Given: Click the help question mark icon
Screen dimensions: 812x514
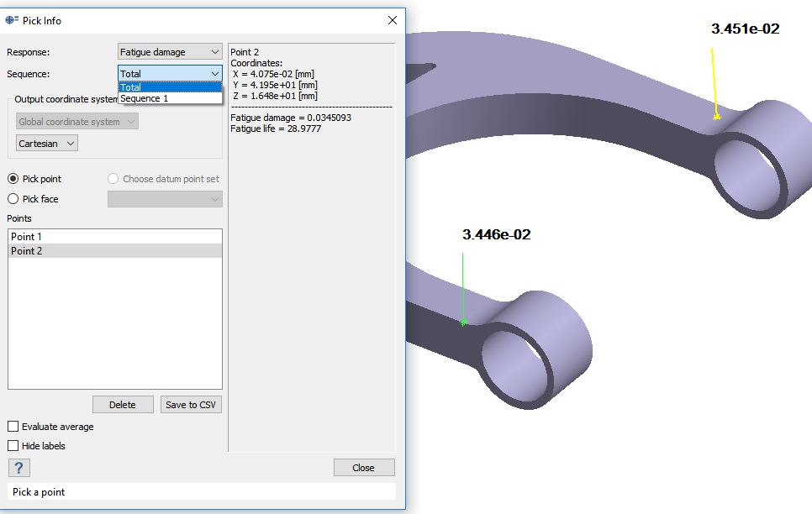Looking at the screenshot, I should [18, 468].
